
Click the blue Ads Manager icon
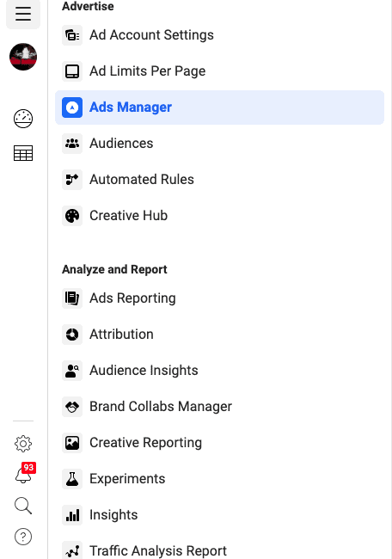(x=72, y=107)
